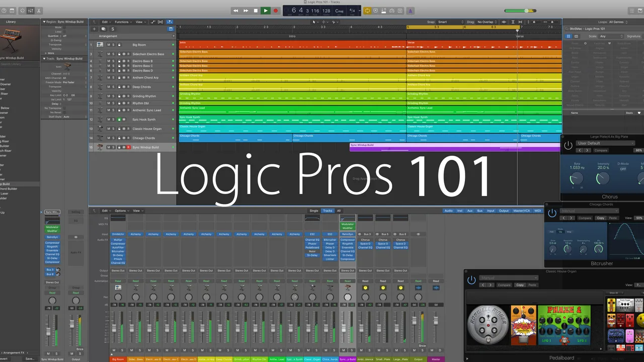Viewport: 644px width, 362px height.
Task: Start playback with the green Play button
Action: [x=266, y=11]
